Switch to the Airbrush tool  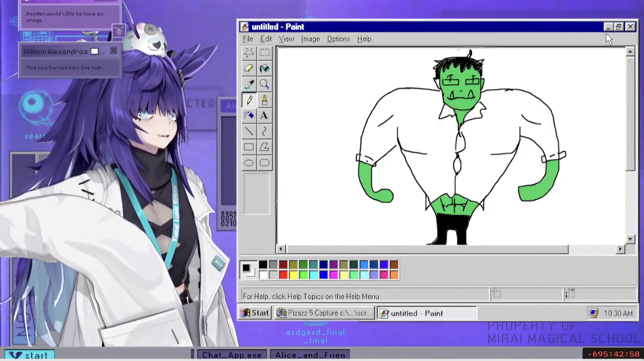(249, 116)
